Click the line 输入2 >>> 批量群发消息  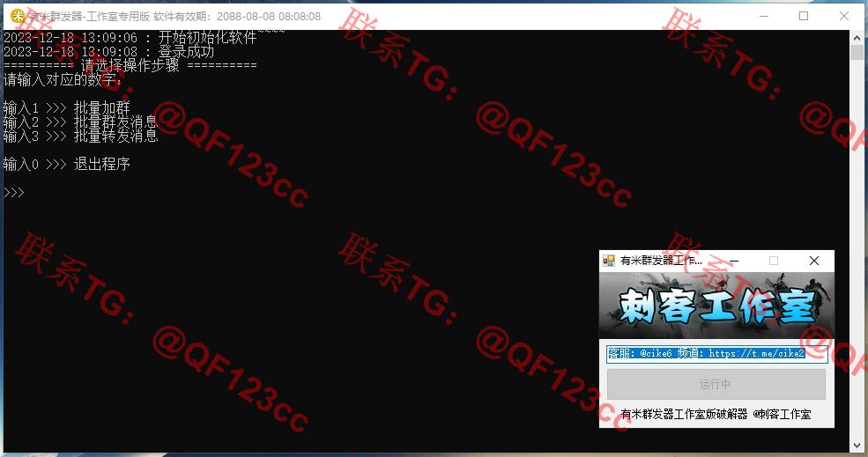click(x=81, y=122)
